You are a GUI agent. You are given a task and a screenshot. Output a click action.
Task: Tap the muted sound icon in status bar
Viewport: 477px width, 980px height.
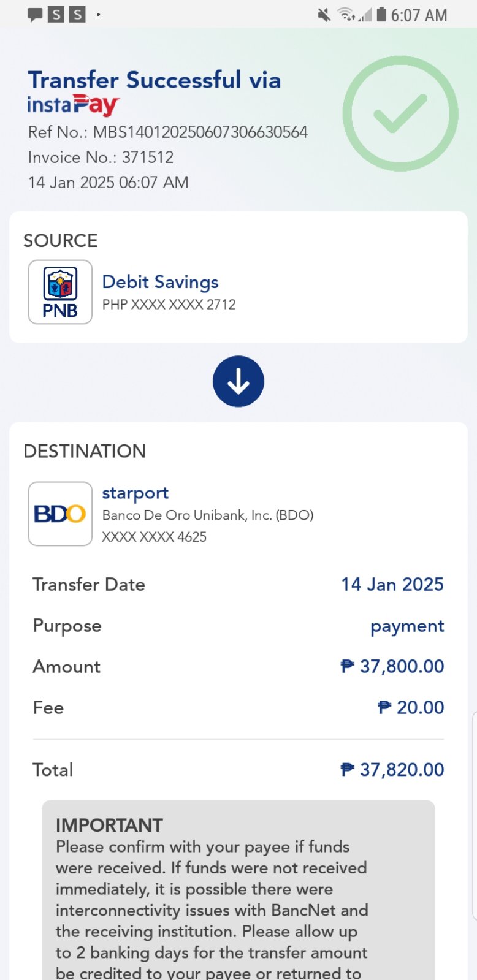click(x=324, y=15)
